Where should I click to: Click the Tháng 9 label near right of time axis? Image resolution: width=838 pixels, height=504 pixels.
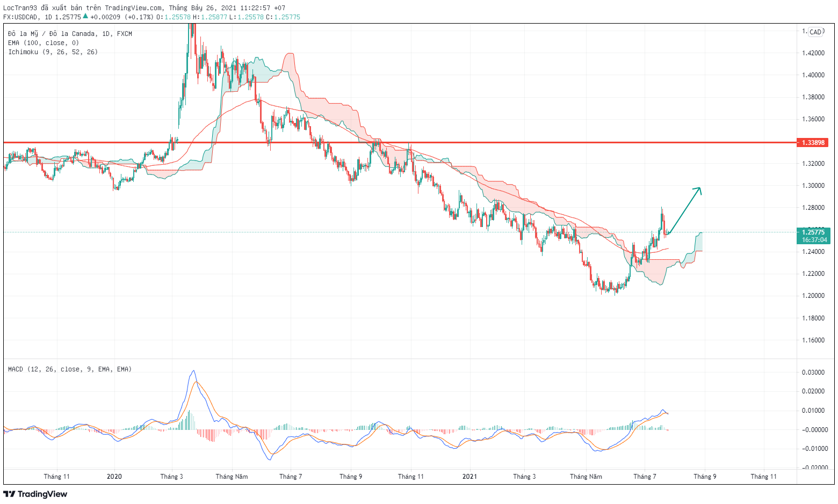pos(705,477)
